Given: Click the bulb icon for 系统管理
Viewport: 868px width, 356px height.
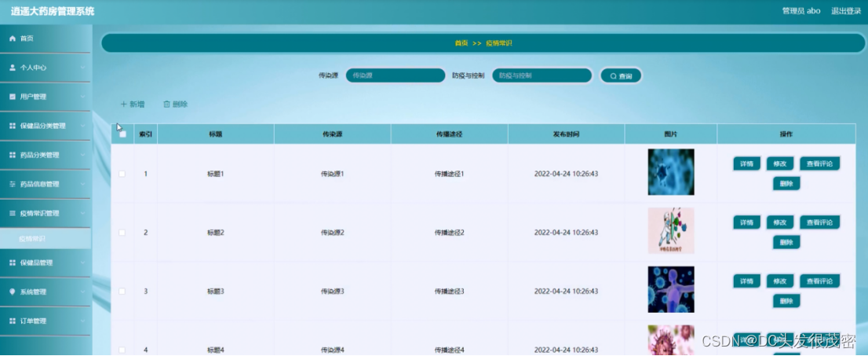Looking at the screenshot, I should pos(13,292).
